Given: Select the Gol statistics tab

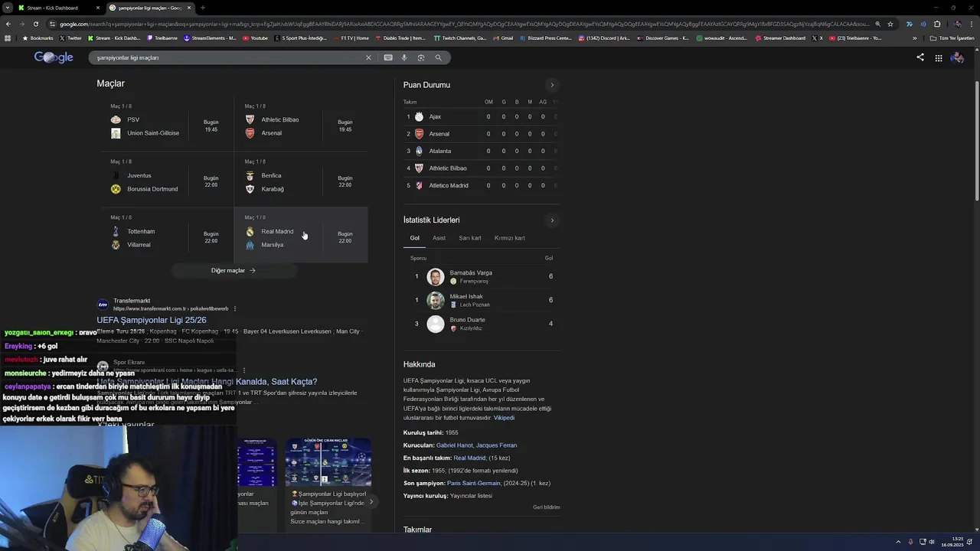Looking at the screenshot, I should (x=414, y=238).
